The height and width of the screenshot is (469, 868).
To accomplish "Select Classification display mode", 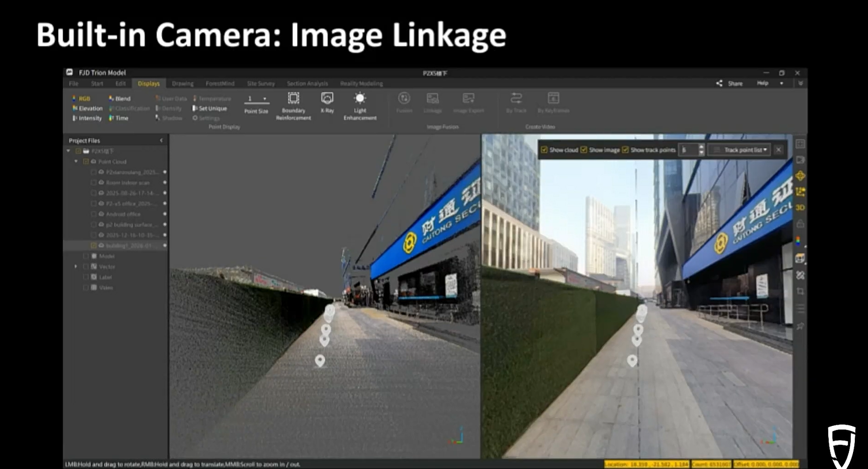I will [129, 108].
